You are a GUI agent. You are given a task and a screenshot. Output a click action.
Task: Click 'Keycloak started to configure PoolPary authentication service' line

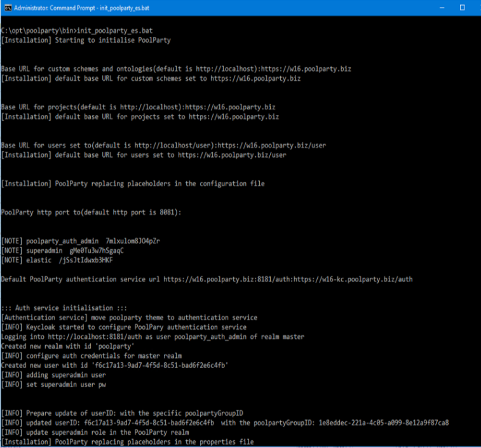click(124, 327)
